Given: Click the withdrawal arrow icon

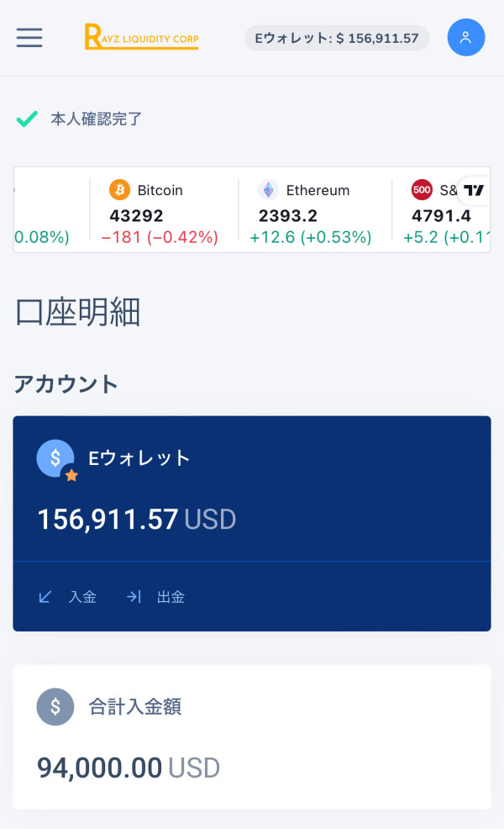Looking at the screenshot, I should (x=134, y=597).
